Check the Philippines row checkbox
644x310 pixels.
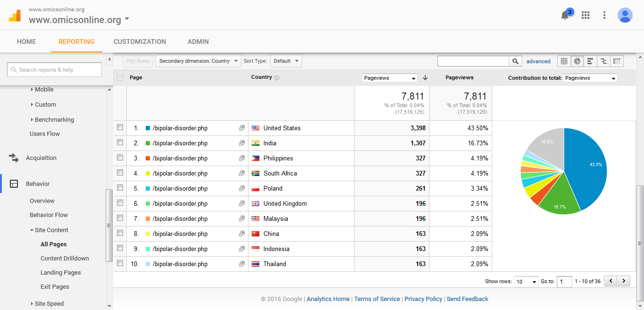(120, 158)
